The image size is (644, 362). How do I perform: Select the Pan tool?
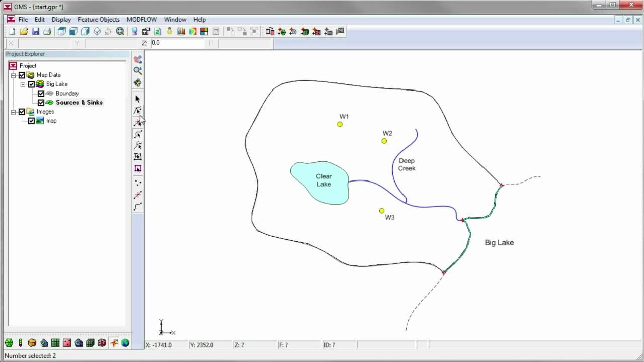138,59
